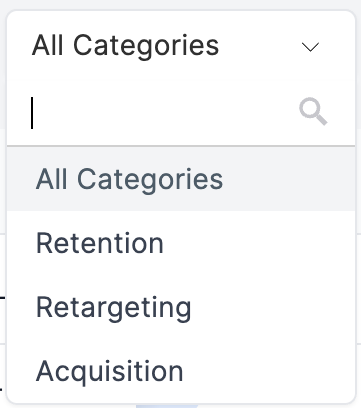Image resolution: width=361 pixels, height=408 pixels.
Task: Activate the gray search glass icon
Action: click(x=313, y=112)
